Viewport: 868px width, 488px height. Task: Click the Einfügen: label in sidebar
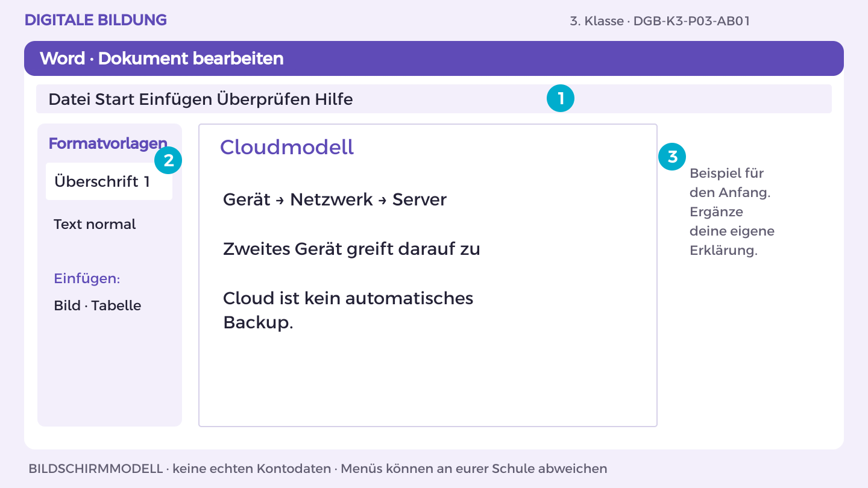click(x=87, y=279)
